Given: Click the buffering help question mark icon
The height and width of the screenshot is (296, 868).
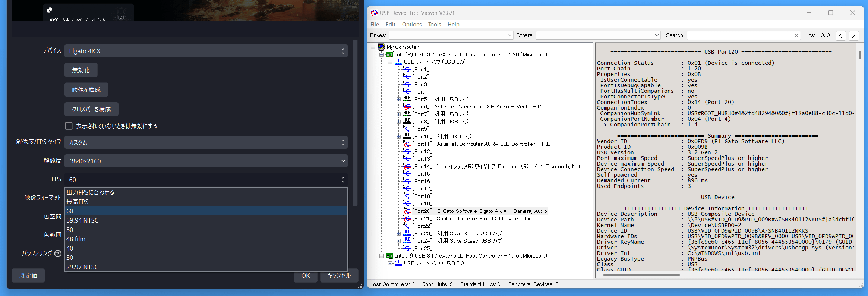Looking at the screenshot, I should 58,254.
